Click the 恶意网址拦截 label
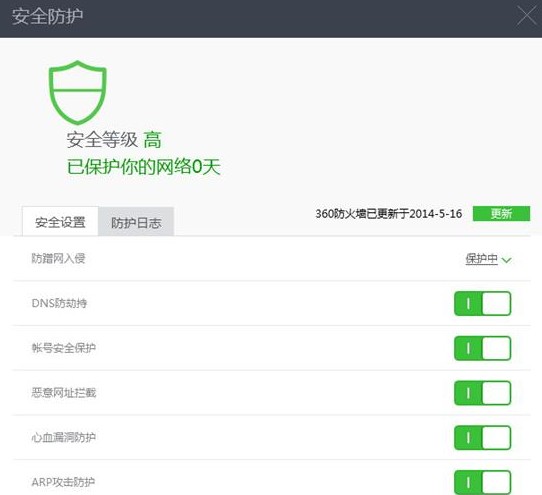This screenshot has width=542, height=495. (x=64, y=392)
